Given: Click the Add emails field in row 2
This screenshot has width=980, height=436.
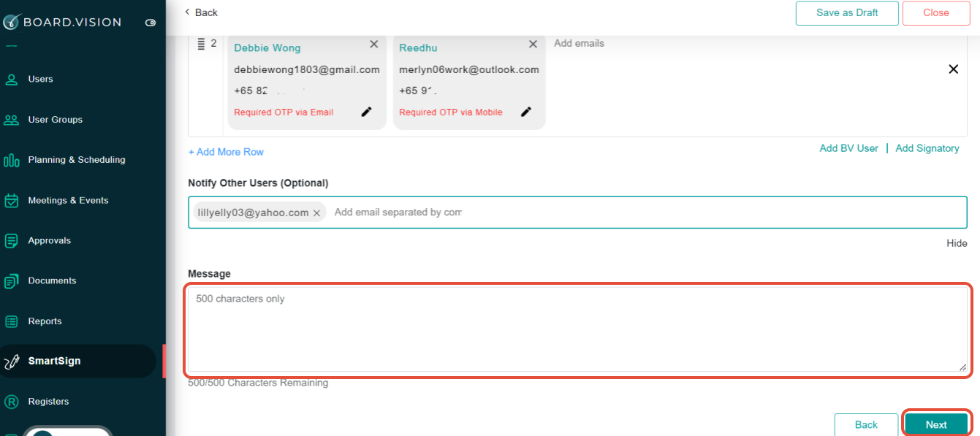Looking at the screenshot, I should 579,43.
